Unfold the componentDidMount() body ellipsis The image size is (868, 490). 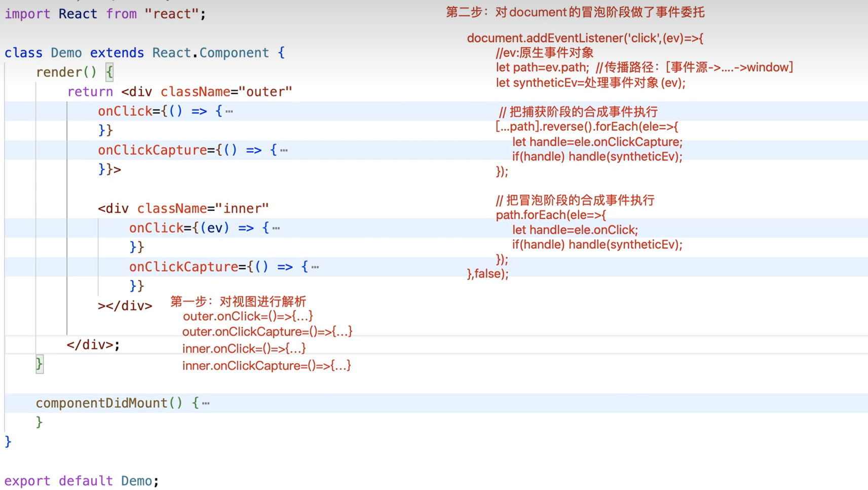pos(206,403)
